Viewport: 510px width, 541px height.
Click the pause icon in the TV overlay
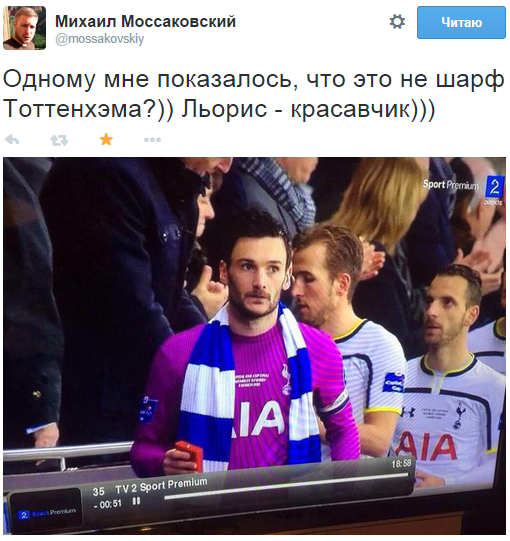[x=136, y=501]
